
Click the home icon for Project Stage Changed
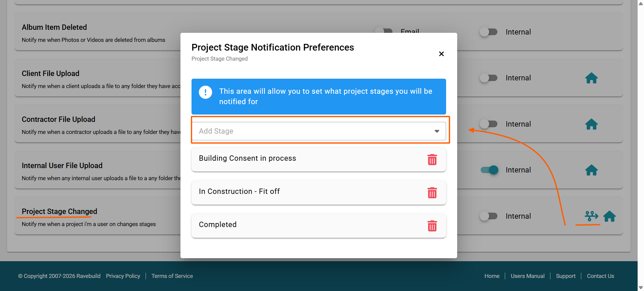(x=609, y=216)
